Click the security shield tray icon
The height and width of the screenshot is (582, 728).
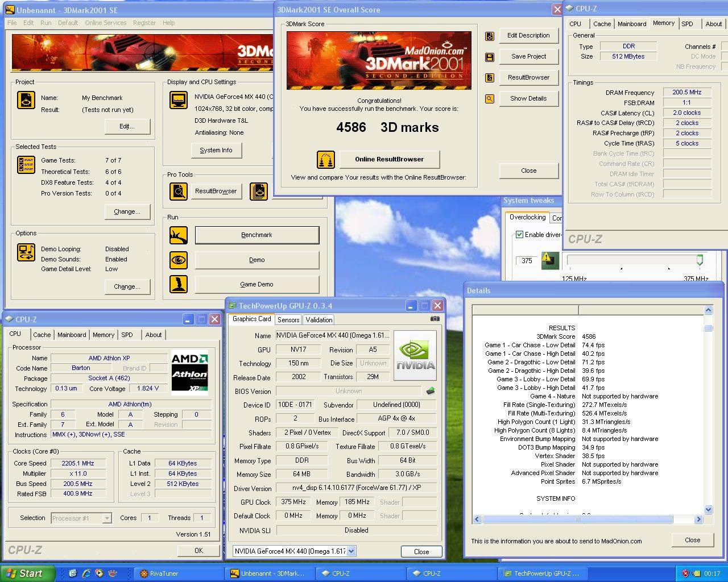point(685,573)
